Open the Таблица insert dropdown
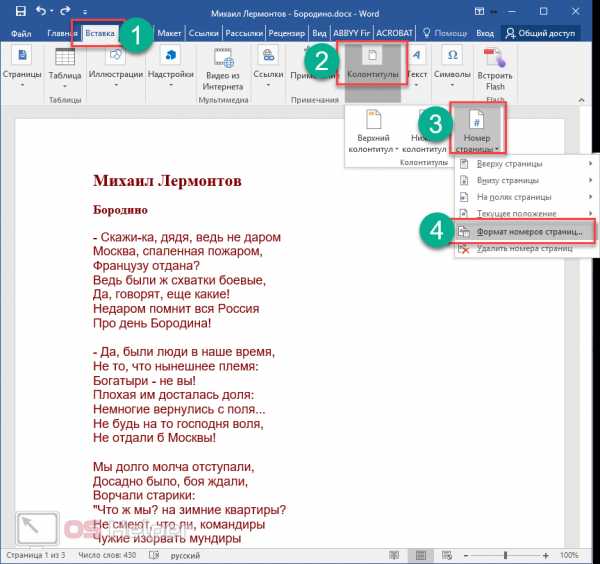The height and width of the screenshot is (564, 600). [x=65, y=68]
